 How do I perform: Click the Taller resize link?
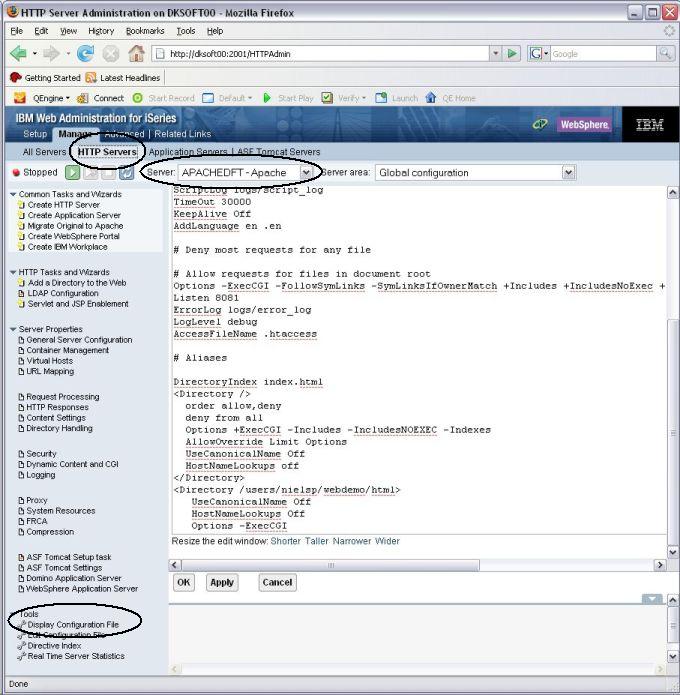tap(317, 541)
